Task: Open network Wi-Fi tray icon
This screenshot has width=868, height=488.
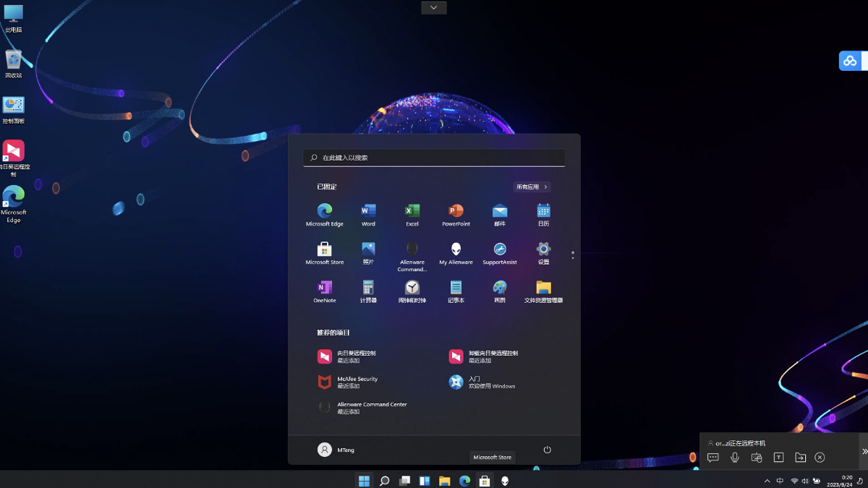Action: [794, 481]
